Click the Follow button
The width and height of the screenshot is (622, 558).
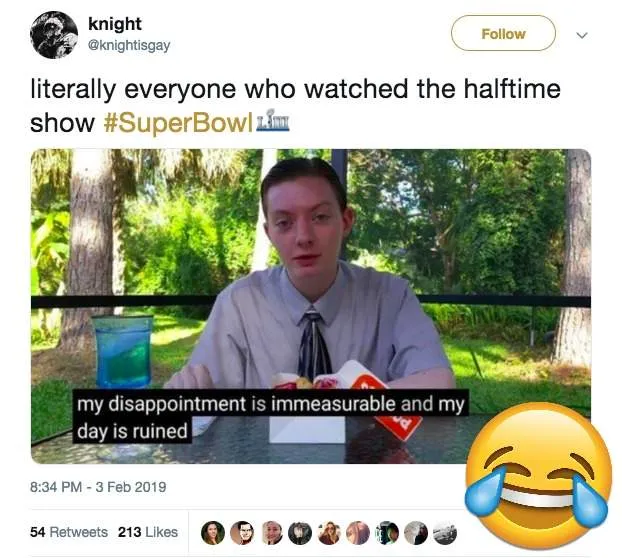pyautogui.click(x=503, y=33)
